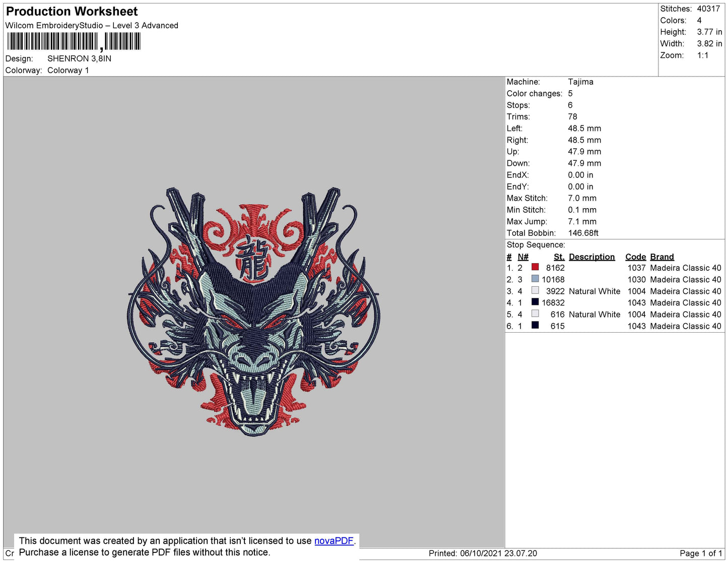Click the Stops value 6

[x=570, y=105]
